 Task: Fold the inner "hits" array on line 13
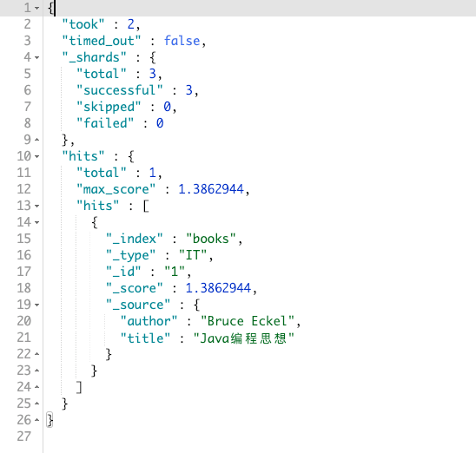click(36, 206)
